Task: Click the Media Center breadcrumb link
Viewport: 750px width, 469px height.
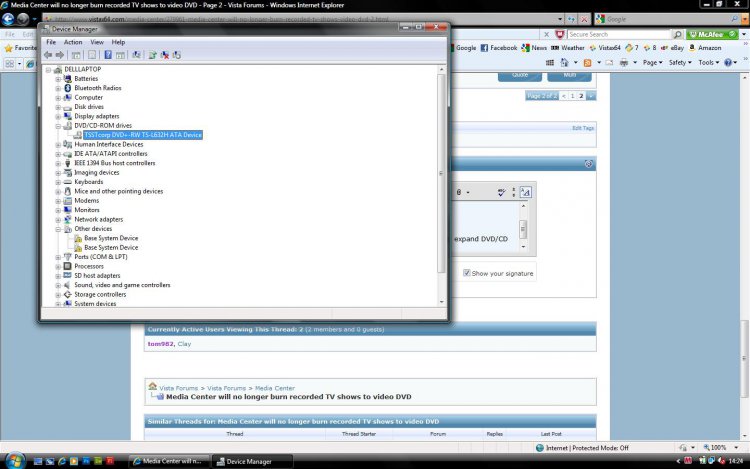Action: pos(275,388)
